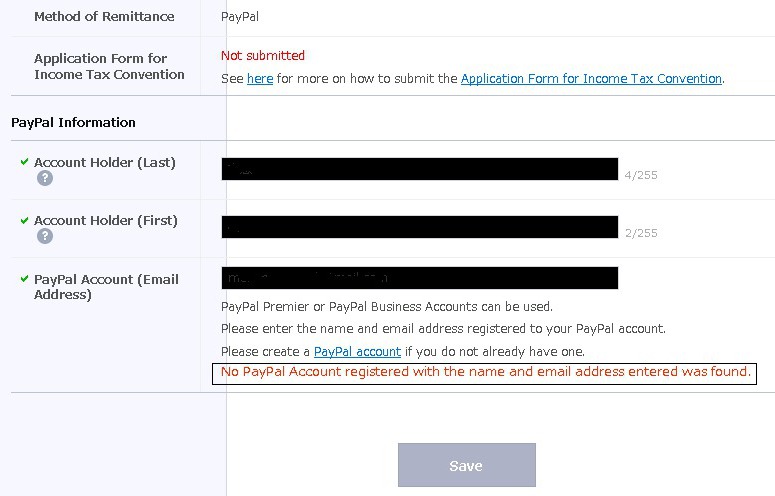Click the red 'Not submitted' status text
Image resolution: width=775 pixels, height=496 pixels.
point(262,55)
